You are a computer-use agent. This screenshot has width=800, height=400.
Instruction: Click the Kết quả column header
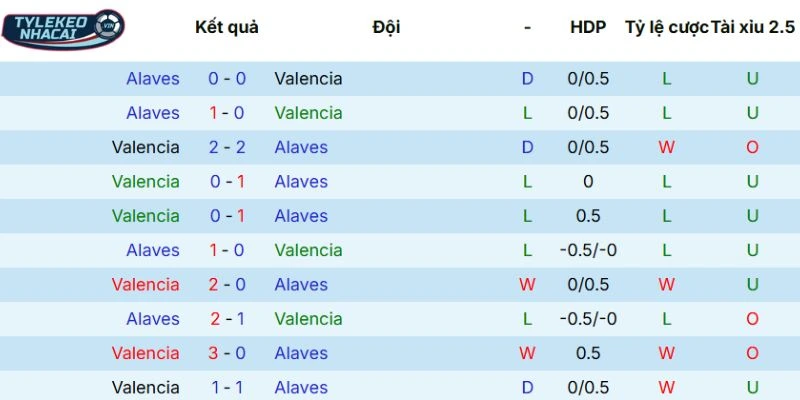[227, 27]
